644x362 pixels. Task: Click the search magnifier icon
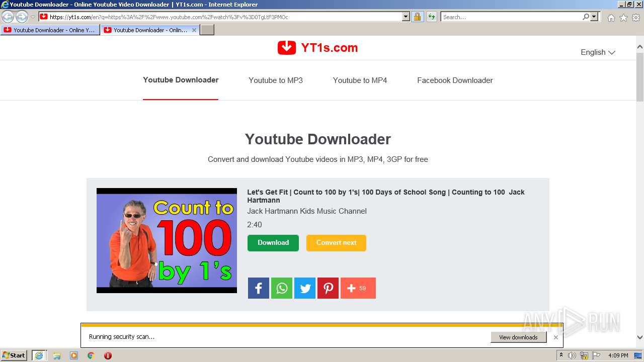point(586,17)
